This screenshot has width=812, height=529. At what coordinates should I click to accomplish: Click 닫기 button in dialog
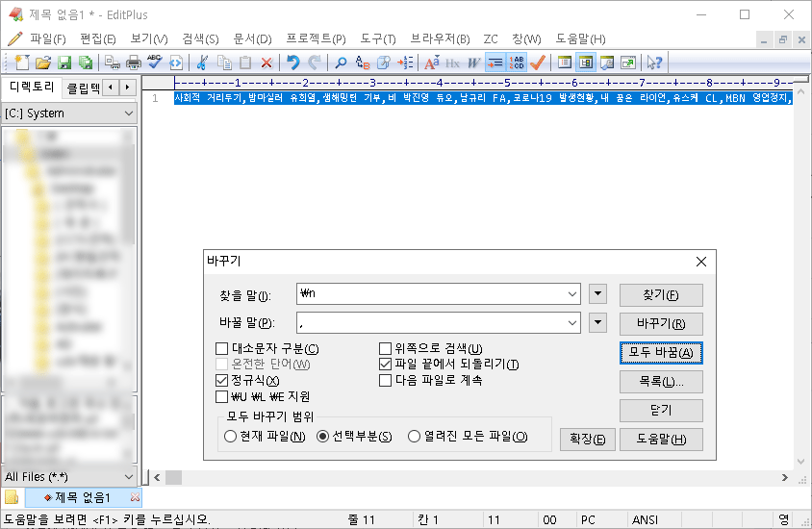[x=661, y=411]
